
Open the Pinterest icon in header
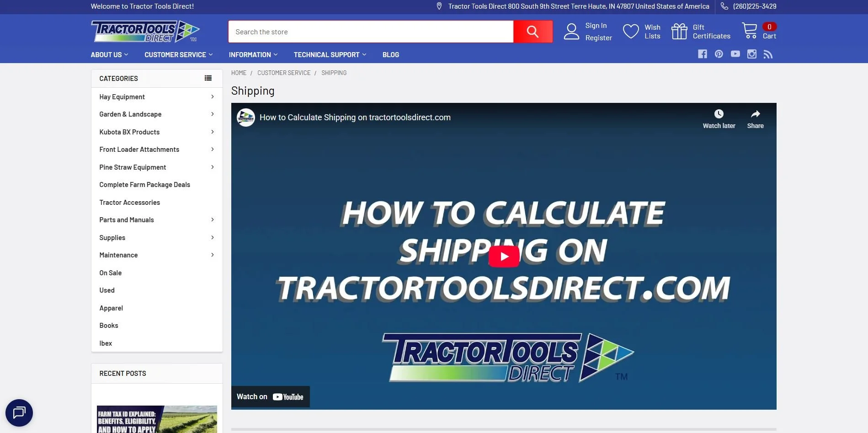[x=719, y=54]
